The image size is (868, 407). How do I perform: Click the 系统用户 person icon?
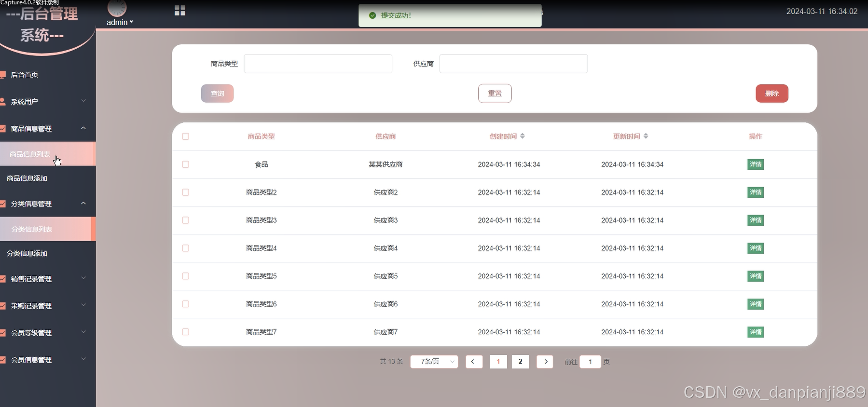[2, 102]
